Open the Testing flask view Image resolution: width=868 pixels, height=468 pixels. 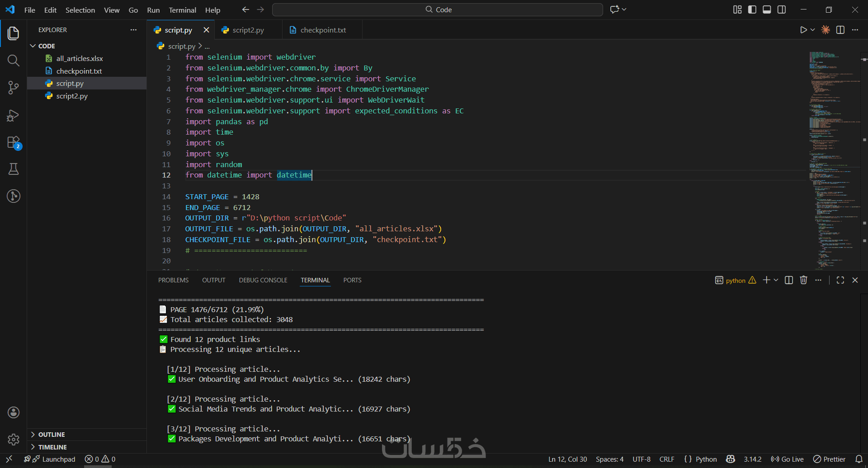(14, 169)
